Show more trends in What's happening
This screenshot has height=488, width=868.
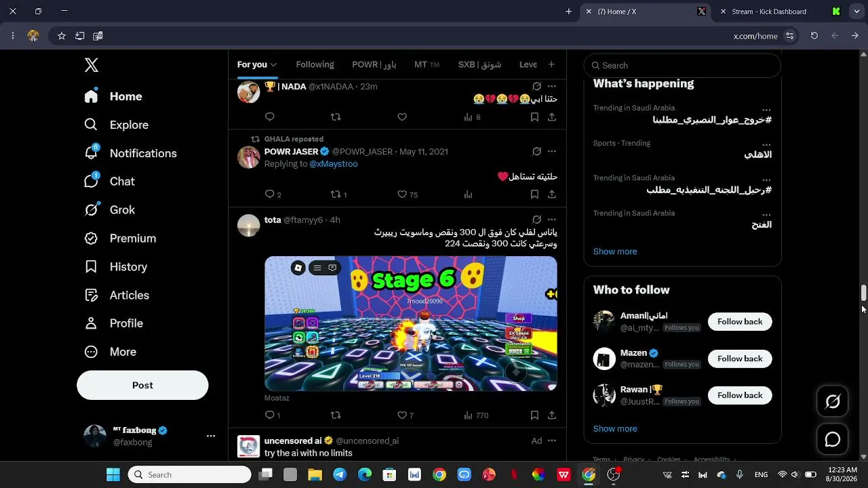coord(615,251)
